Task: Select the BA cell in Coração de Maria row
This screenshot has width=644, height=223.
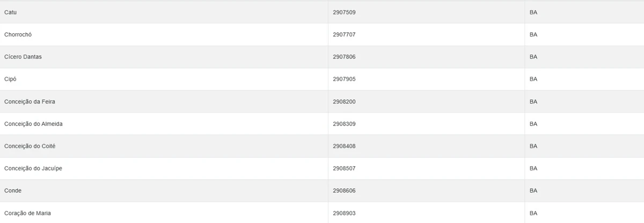Action: click(533, 213)
